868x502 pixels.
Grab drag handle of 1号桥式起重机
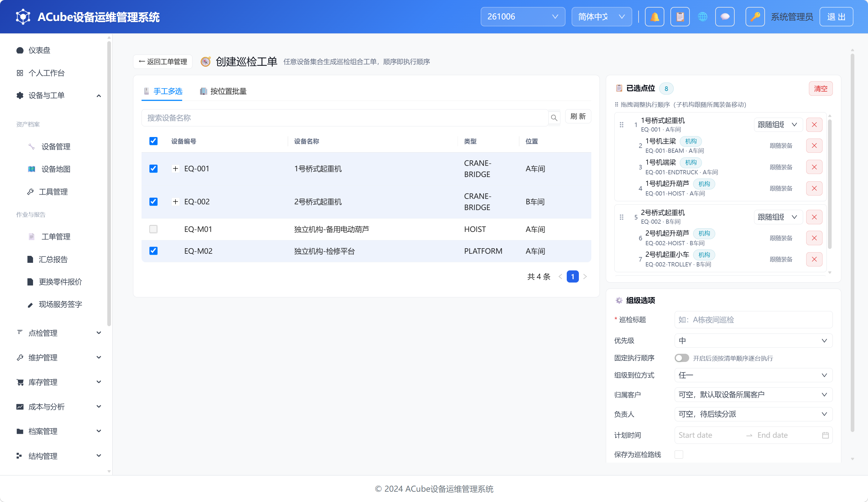point(621,125)
